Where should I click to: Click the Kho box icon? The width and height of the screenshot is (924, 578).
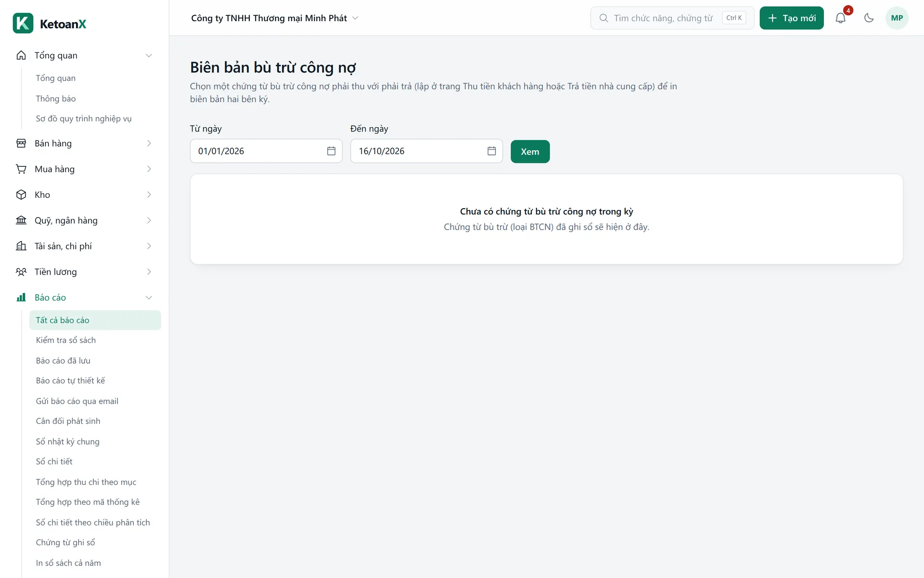21,195
